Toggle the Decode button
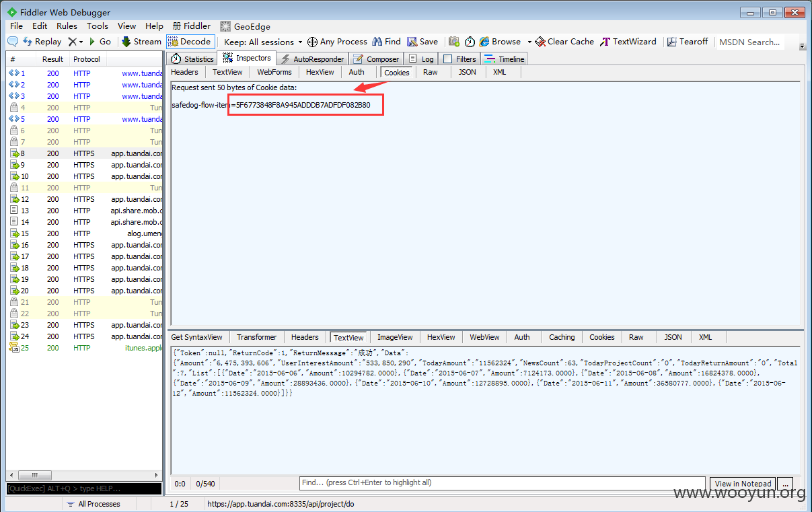 190,42
